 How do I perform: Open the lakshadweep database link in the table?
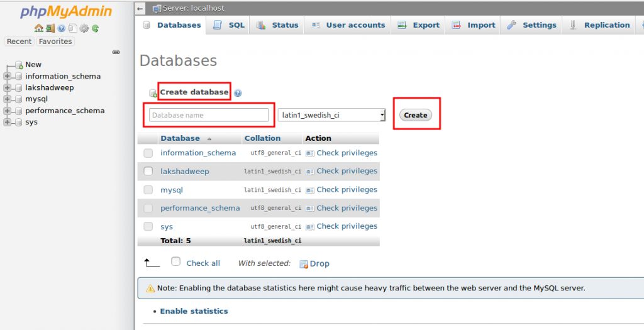[x=185, y=172]
